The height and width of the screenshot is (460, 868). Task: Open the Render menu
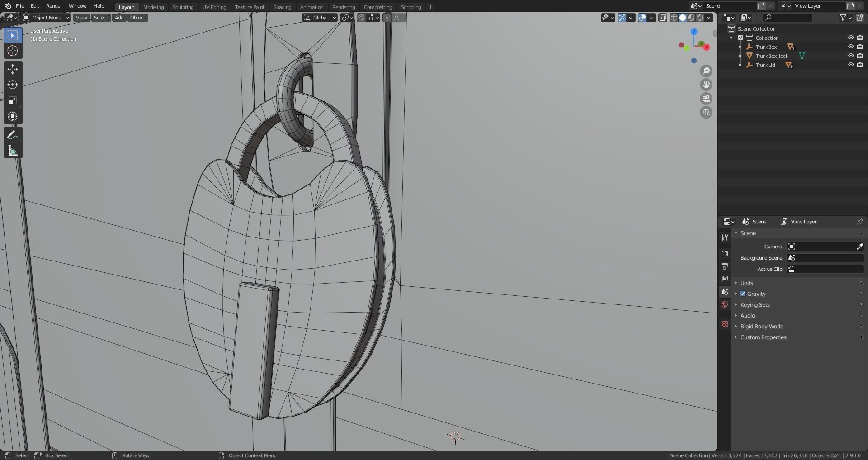[x=54, y=6]
